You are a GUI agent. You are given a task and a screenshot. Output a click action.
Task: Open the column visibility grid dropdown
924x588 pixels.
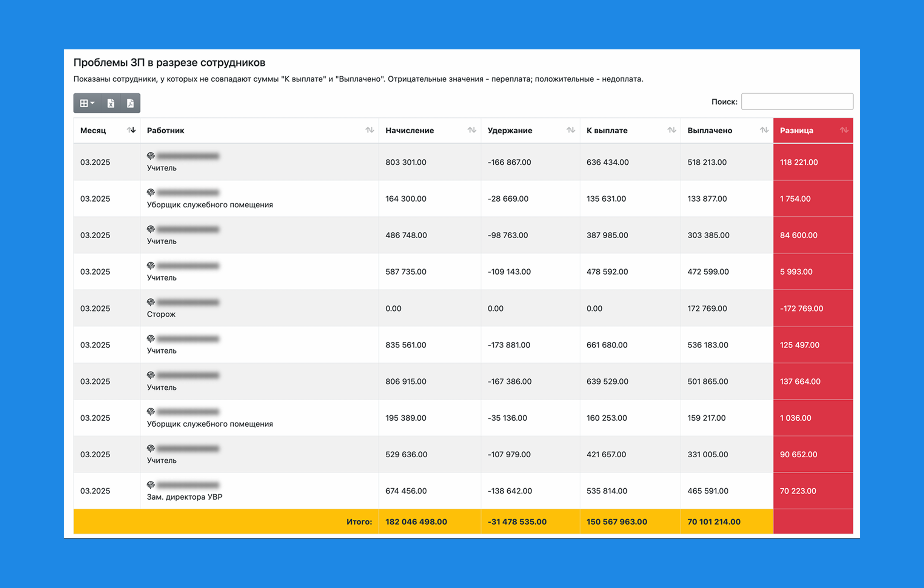(x=87, y=103)
